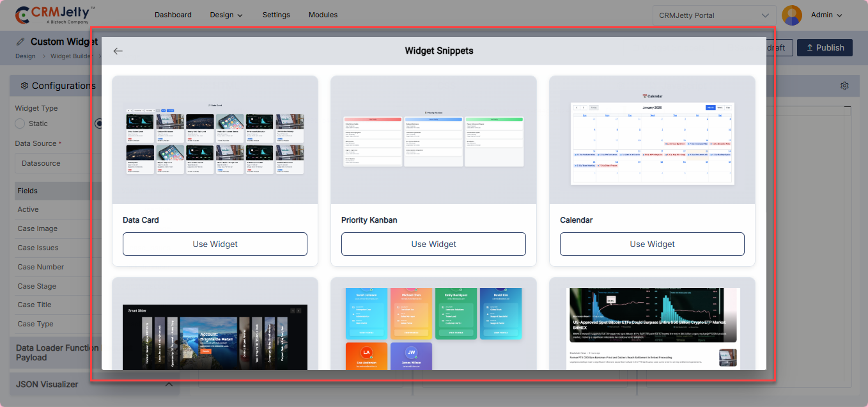Use Widget for Priority Kanban

point(433,244)
